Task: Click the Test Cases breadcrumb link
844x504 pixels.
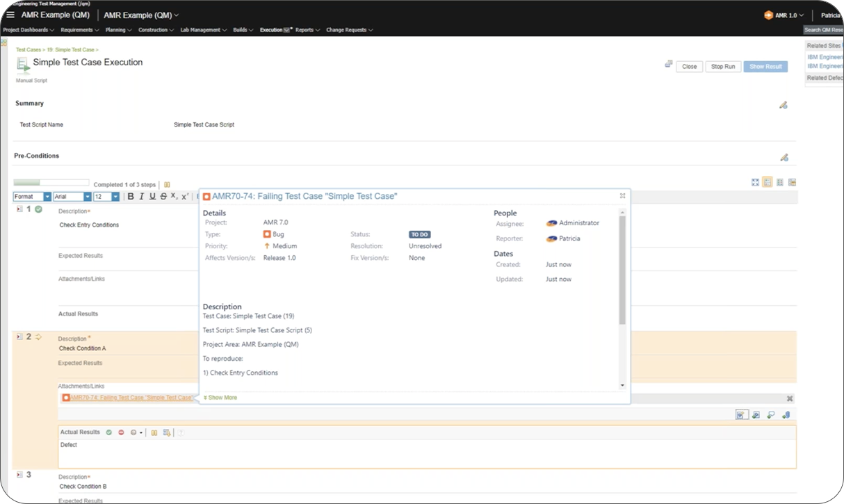Action: click(x=29, y=50)
